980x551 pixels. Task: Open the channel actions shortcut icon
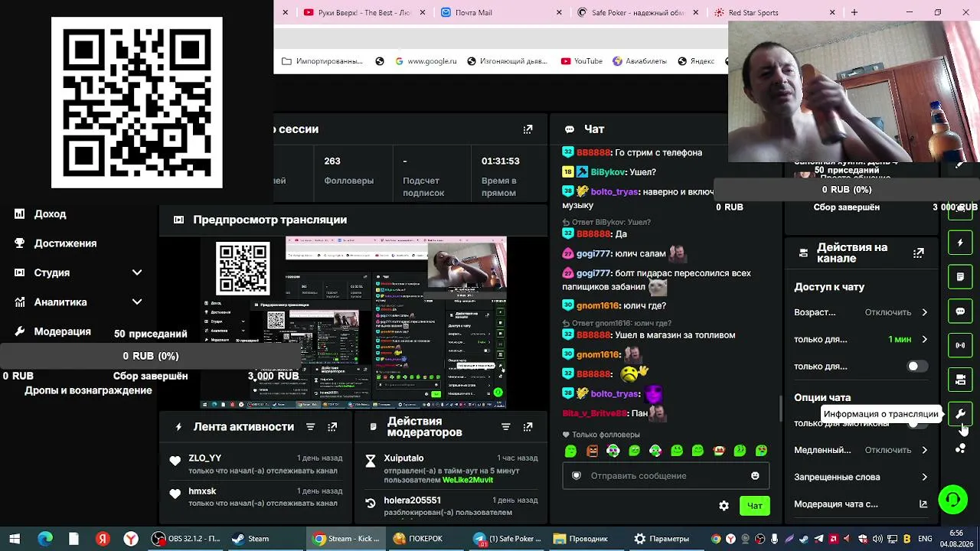pos(960,380)
